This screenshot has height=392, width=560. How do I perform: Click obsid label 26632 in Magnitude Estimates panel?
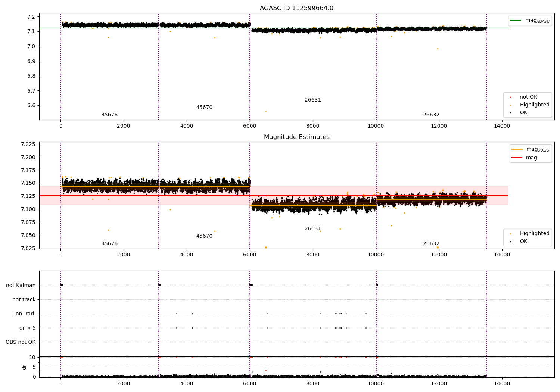(x=431, y=244)
